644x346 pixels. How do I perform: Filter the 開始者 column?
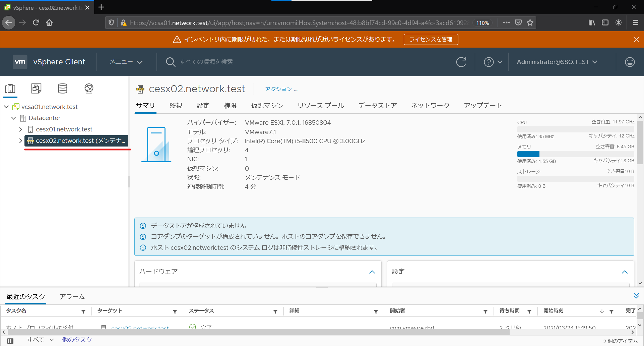point(485,311)
